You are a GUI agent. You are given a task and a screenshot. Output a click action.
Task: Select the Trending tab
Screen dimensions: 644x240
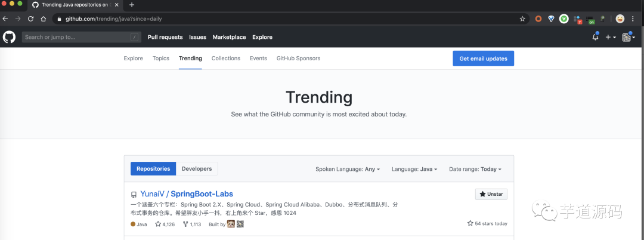point(190,59)
